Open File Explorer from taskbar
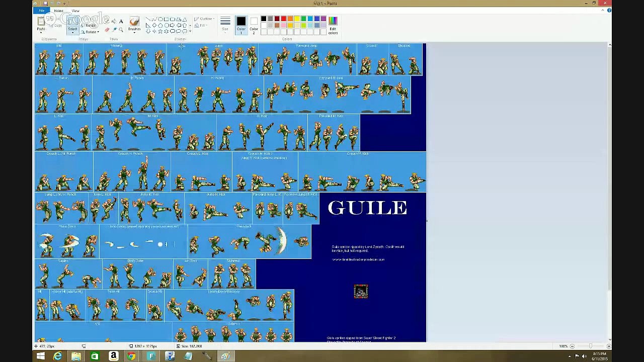Image resolution: width=644 pixels, height=362 pixels. (76, 356)
